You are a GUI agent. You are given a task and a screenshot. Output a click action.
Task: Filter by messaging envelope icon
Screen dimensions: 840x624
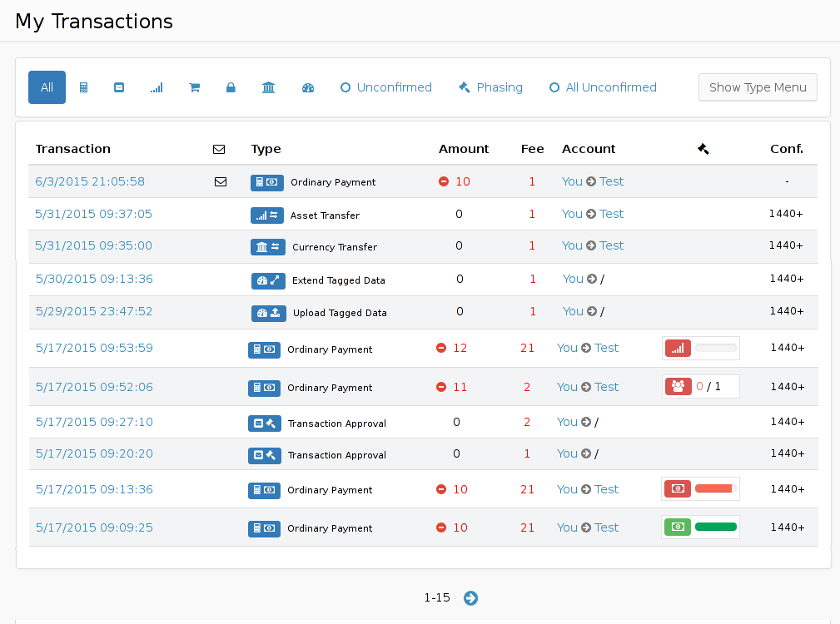tap(119, 87)
